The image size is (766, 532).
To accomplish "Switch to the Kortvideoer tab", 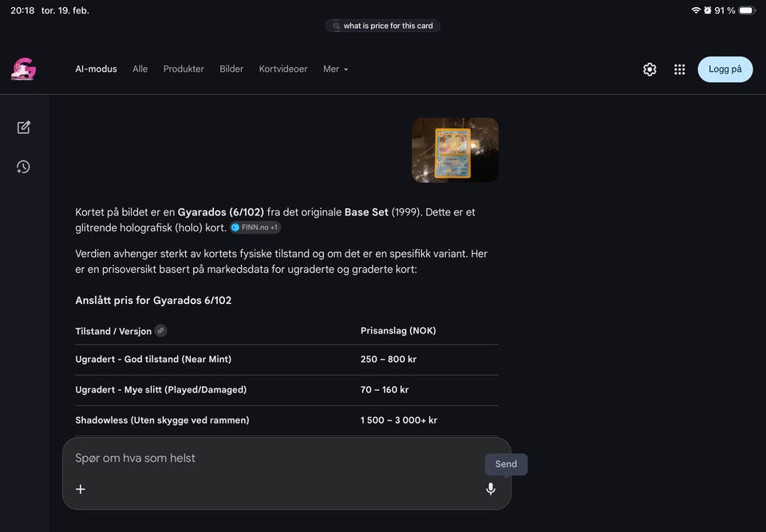I will click(x=283, y=69).
